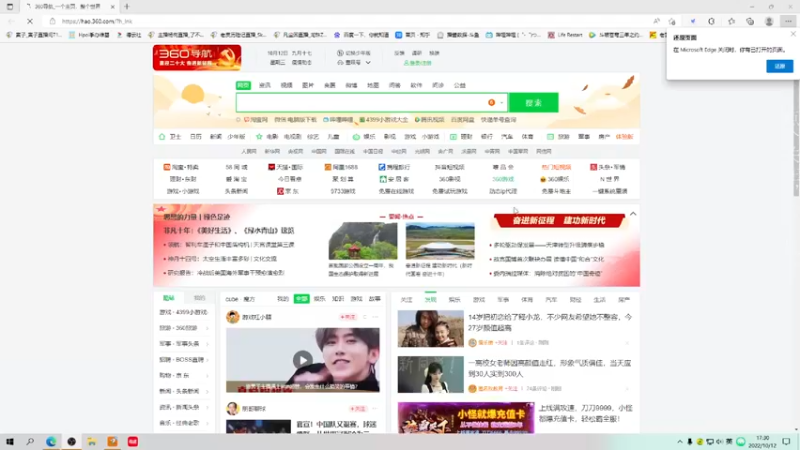This screenshot has height=450, width=800.
Task: Open Windows Start menu
Action: 10,441
